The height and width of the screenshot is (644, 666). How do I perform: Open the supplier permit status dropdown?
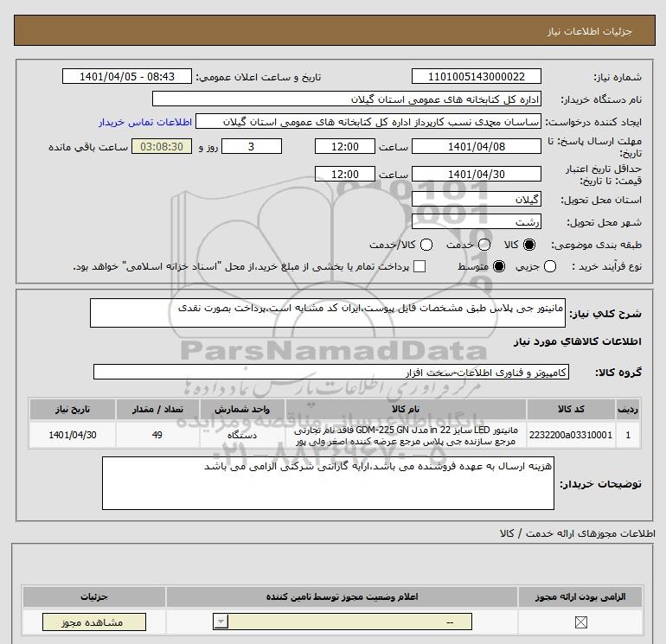[343, 622]
